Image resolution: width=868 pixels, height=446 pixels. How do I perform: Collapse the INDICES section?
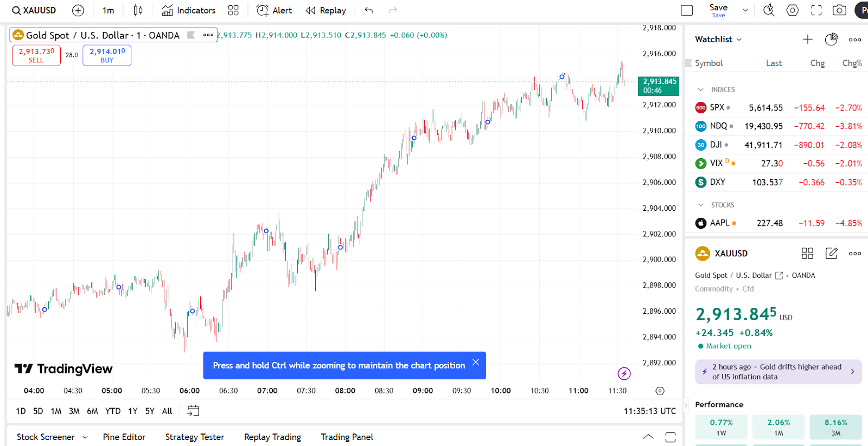pyautogui.click(x=701, y=89)
